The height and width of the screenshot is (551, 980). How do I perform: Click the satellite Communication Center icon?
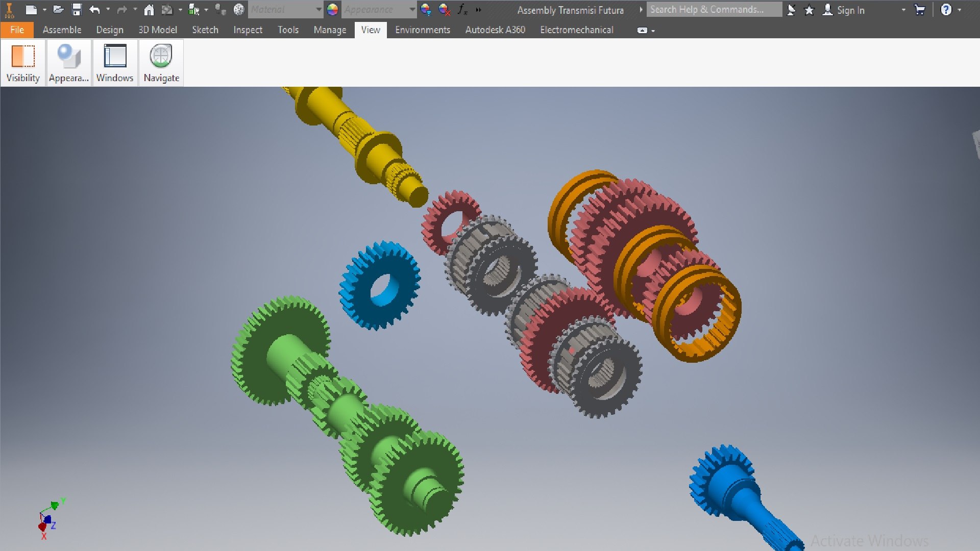click(791, 10)
